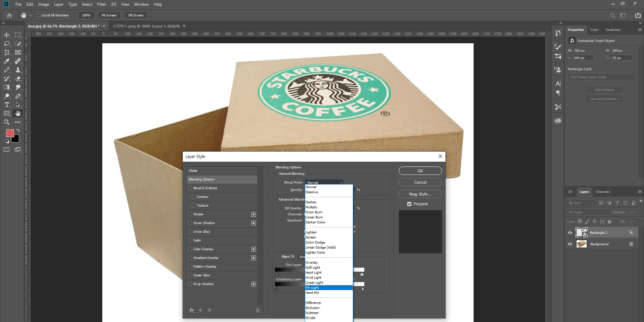The width and height of the screenshot is (644, 322).
Task: Open the layer Opacity dropdown arrow
Action: coord(640,212)
